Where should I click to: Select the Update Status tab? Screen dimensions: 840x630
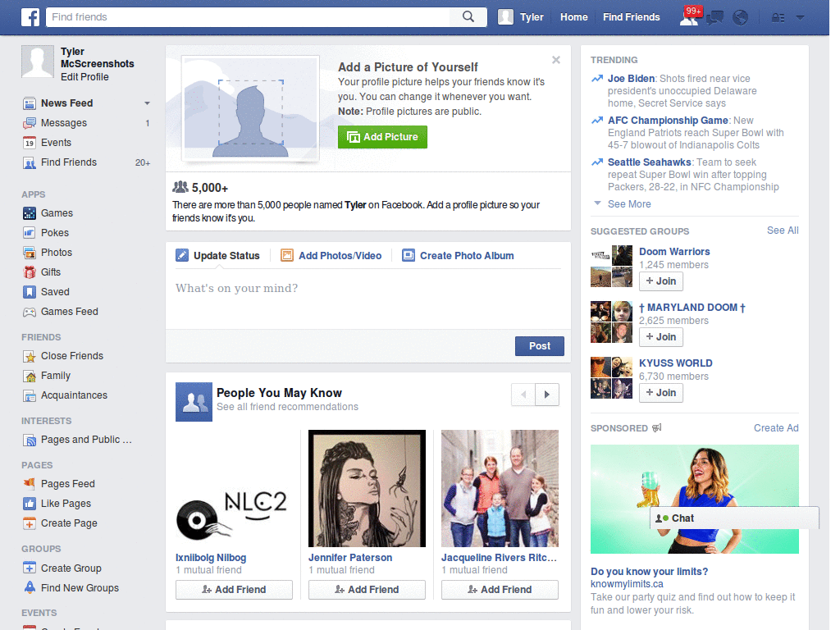217,256
